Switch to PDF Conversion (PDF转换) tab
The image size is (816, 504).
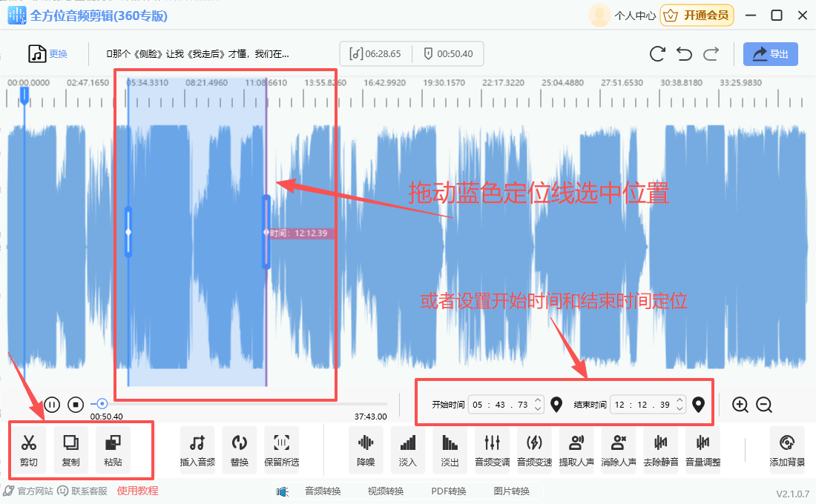pos(449,491)
